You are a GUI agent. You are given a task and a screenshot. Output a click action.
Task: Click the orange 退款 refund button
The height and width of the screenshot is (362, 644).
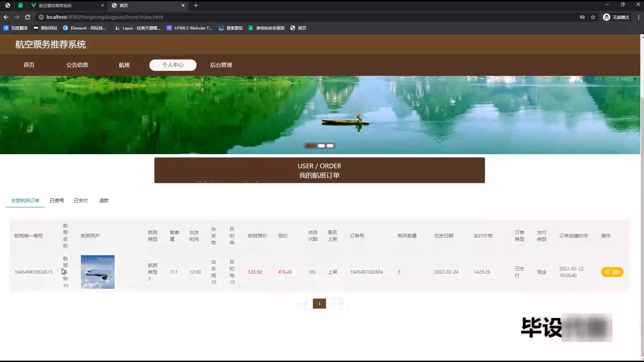tap(612, 272)
